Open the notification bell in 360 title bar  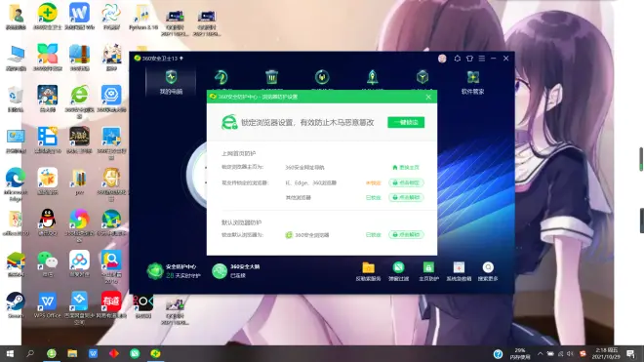point(457,59)
